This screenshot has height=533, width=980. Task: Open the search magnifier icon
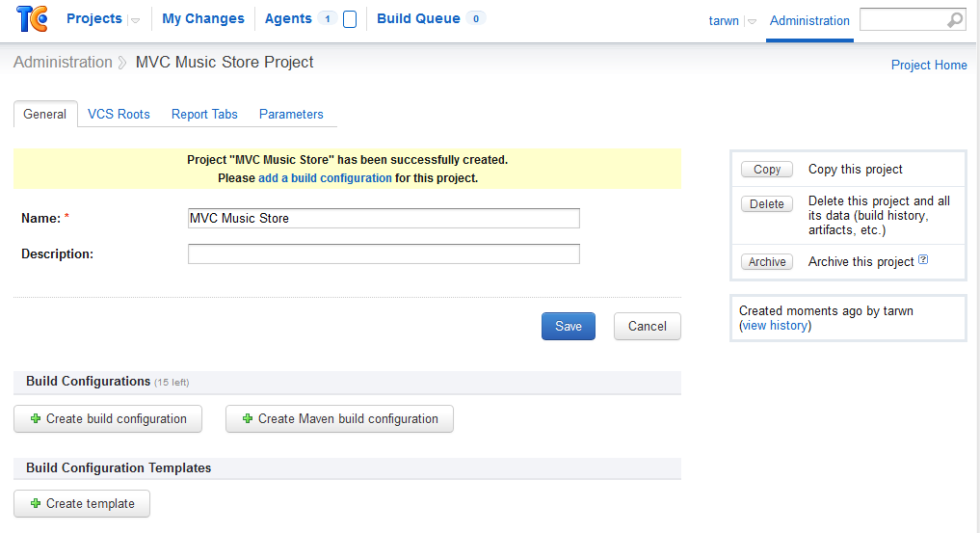954,20
